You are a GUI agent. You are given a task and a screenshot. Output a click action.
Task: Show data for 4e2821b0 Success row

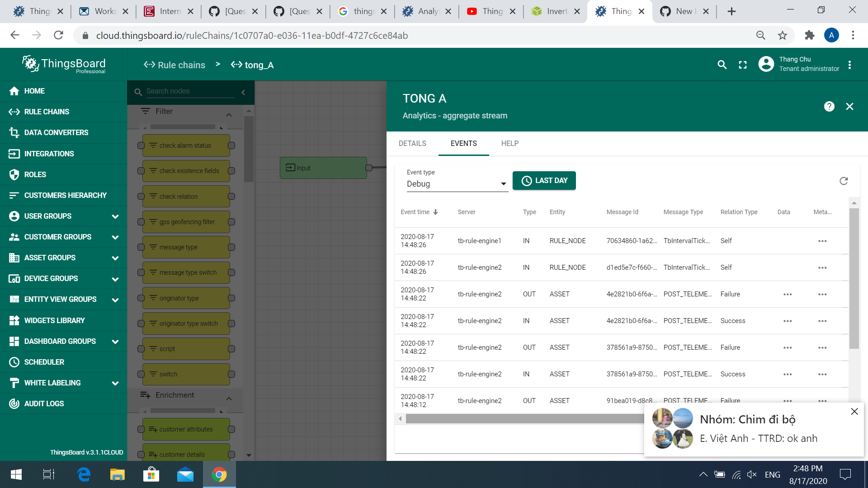[x=788, y=321]
